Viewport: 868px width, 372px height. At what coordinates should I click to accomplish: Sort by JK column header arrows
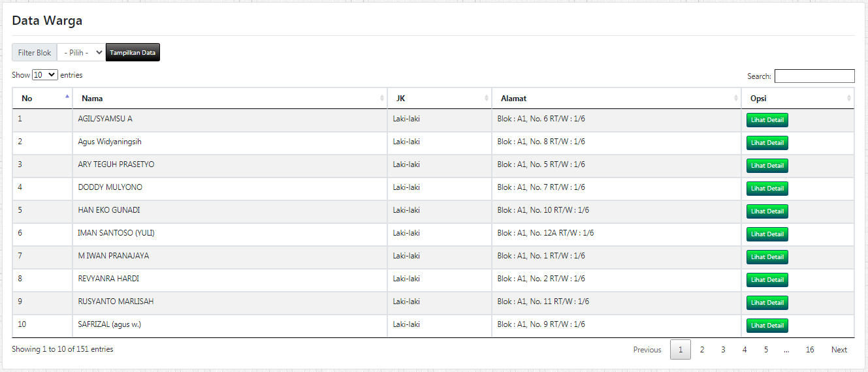click(487, 98)
